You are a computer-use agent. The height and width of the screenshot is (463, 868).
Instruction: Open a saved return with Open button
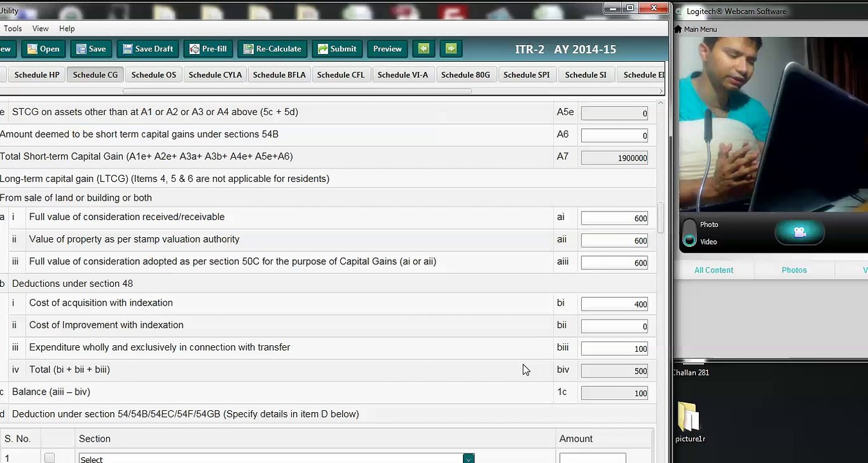point(43,49)
